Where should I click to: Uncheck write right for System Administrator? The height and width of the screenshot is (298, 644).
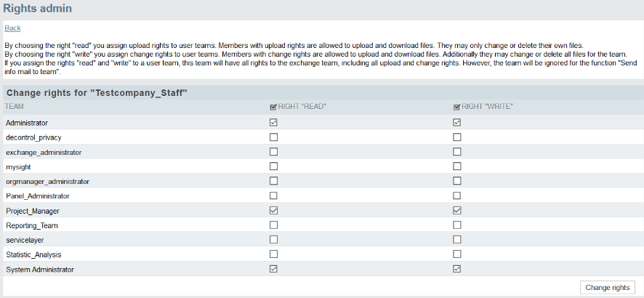[x=456, y=269]
